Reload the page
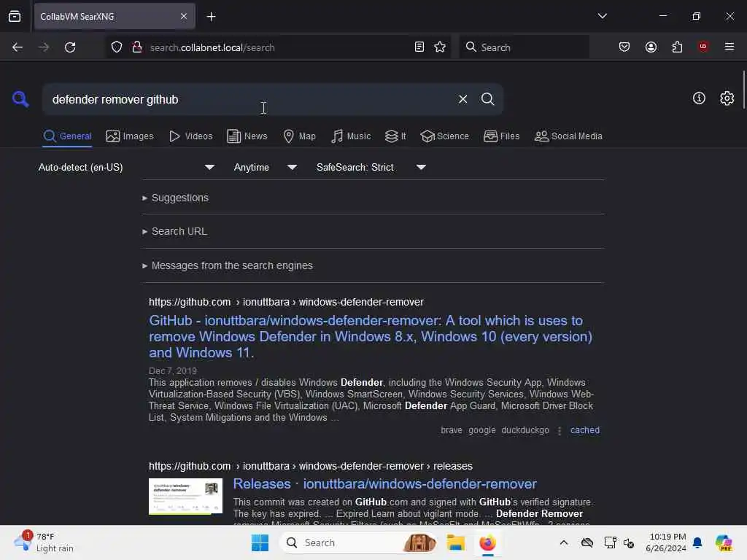747x560 pixels. (70, 47)
